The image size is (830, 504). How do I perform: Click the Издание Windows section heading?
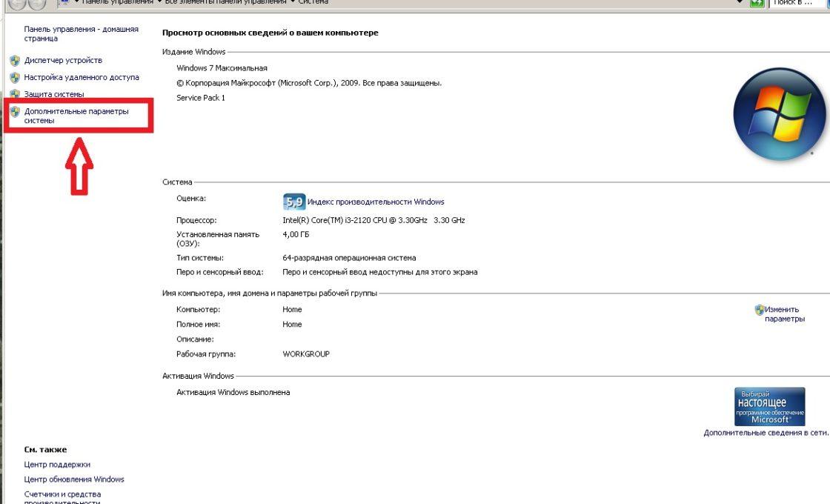pos(193,52)
